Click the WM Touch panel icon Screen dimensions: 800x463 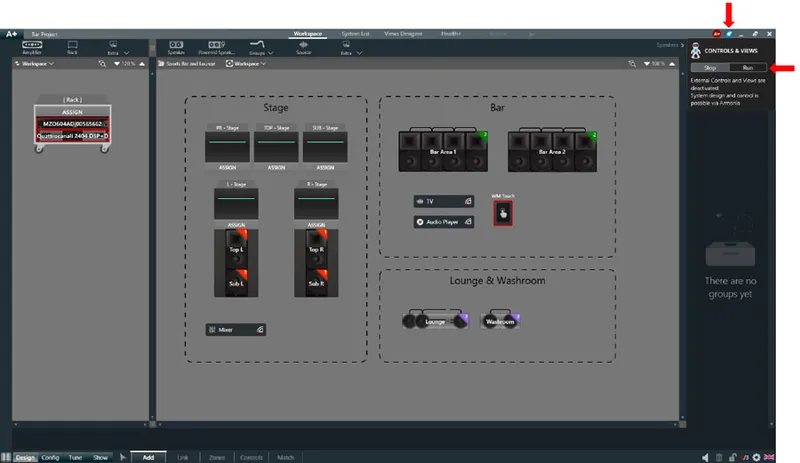pyautogui.click(x=503, y=213)
